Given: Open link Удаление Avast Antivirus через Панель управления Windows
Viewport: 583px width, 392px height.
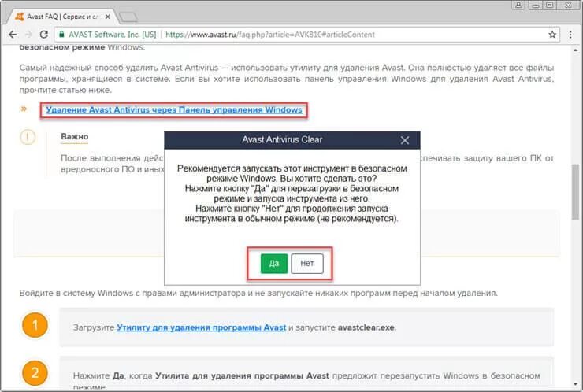Looking at the screenshot, I should pos(173,110).
